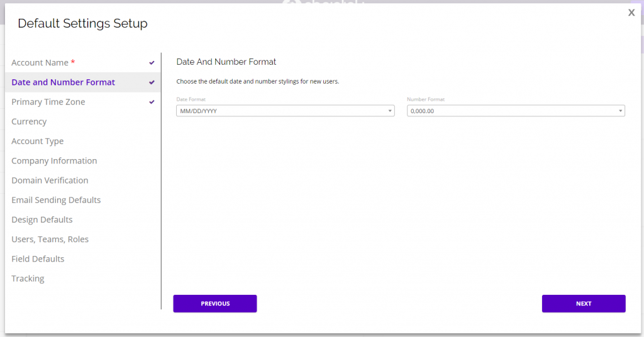Click the checkmark beside Date and Number Format
Image resolution: width=644 pixels, height=337 pixels.
[152, 82]
